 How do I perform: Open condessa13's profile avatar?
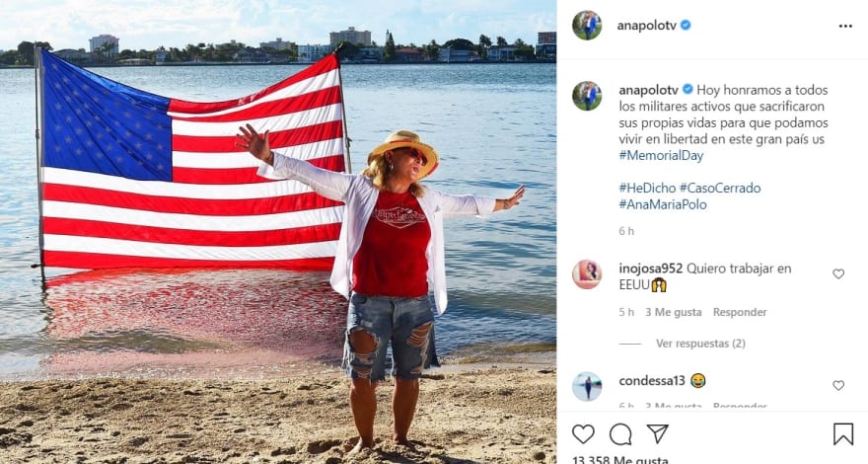587,386
